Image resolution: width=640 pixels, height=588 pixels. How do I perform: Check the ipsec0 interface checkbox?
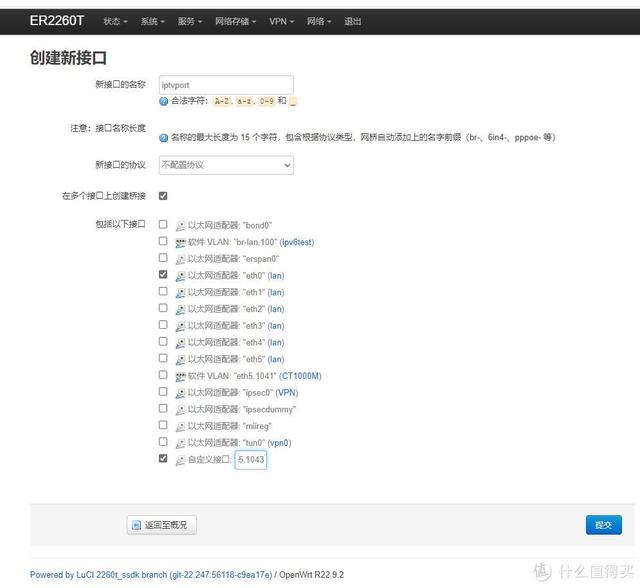163,391
